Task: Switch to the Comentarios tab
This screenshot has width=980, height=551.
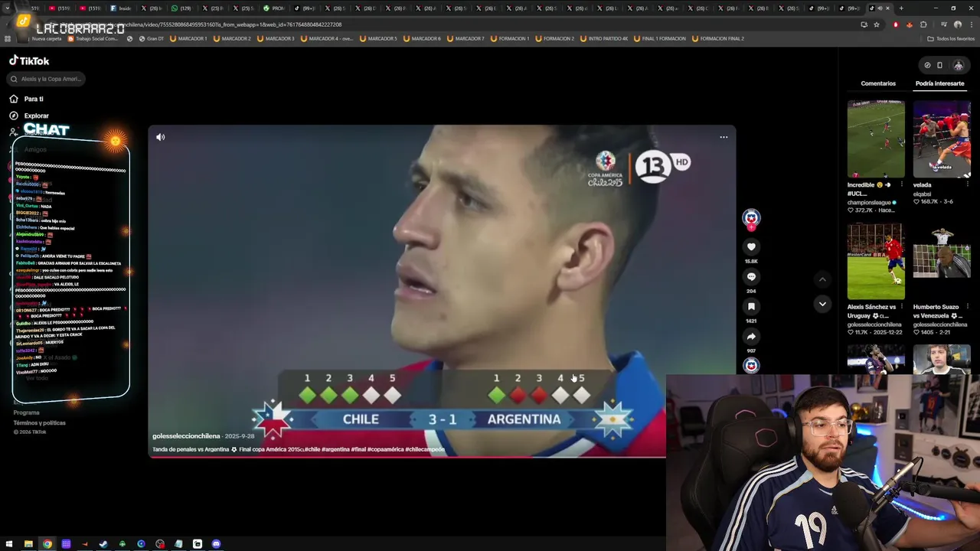Action: pyautogui.click(x=878, y=83)
